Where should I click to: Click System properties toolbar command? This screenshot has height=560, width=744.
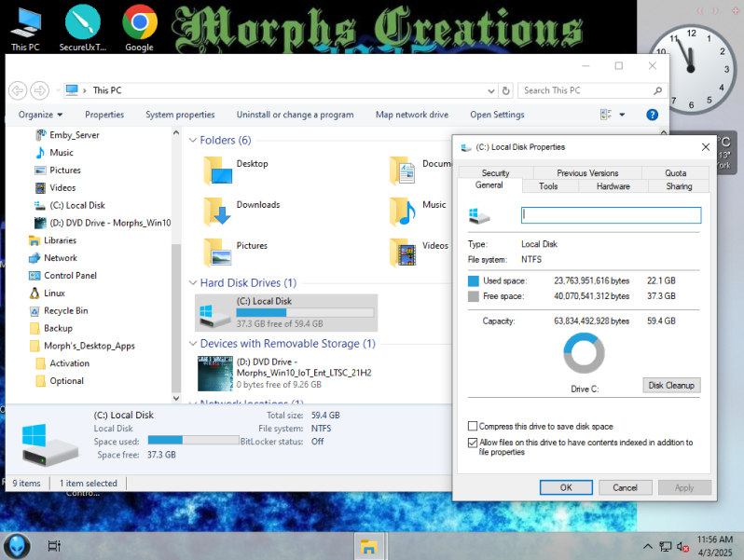tap(180, 115)
